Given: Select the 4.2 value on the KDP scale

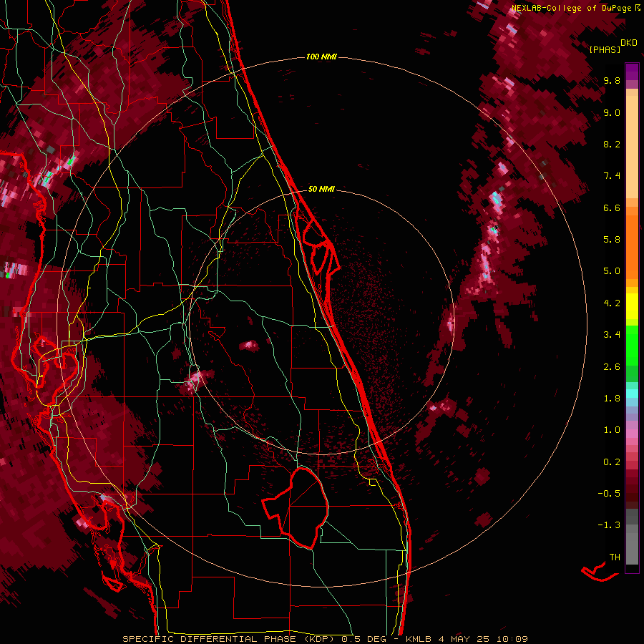Looking at the screenshot, I should (612, 303).
